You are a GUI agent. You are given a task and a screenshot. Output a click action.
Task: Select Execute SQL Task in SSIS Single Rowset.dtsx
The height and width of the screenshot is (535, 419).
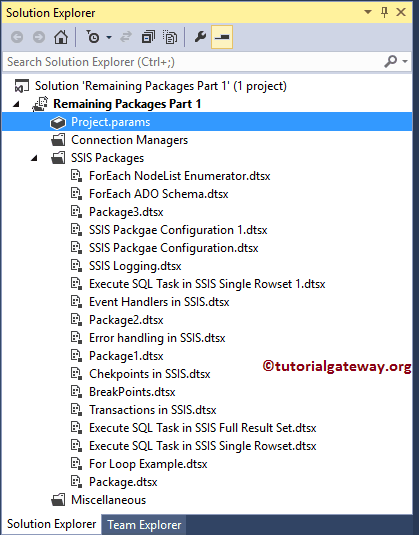coord(203,446)
